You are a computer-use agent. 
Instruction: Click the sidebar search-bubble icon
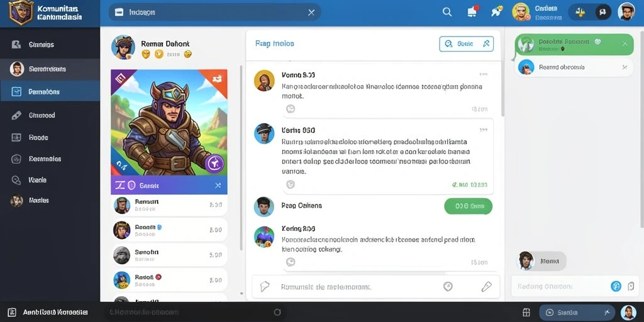(x=16, y=180)
